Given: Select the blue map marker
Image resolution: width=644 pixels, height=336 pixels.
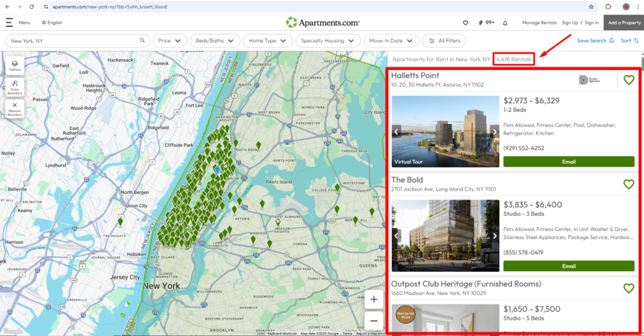Looking at the screenshot, I should (x=217, y=169).
